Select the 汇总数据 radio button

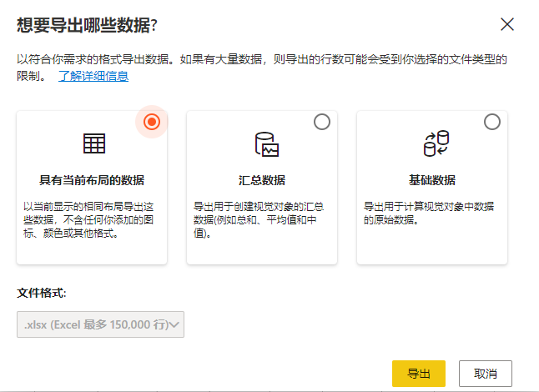321,122
